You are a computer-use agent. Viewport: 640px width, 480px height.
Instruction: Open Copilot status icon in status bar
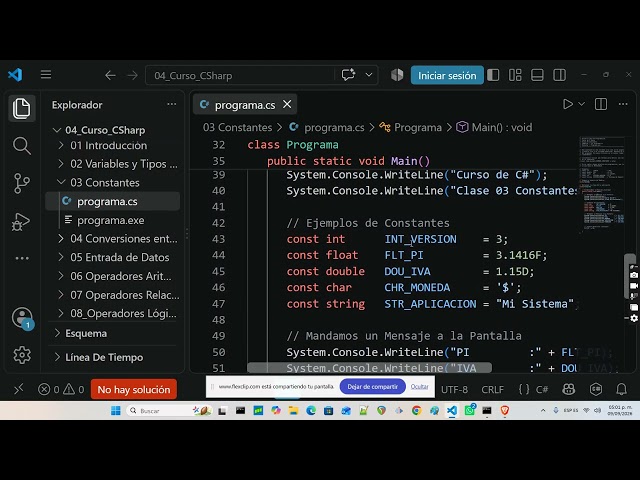(x=568, y=389)
